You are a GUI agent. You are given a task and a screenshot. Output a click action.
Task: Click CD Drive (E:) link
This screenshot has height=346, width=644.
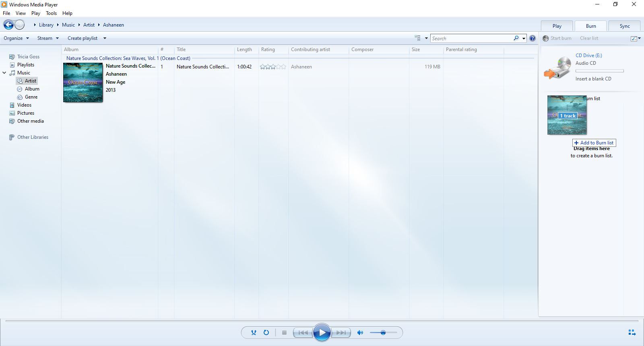589,56
